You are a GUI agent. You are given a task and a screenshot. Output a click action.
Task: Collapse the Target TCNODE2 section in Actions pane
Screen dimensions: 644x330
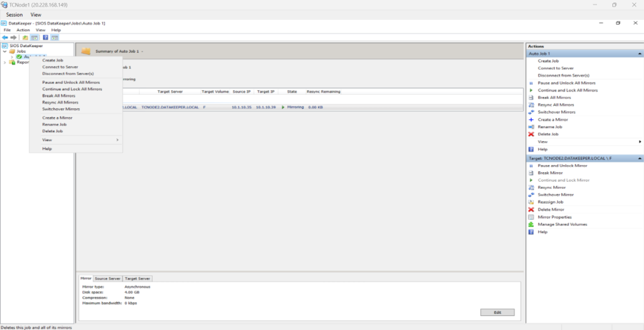639,158
